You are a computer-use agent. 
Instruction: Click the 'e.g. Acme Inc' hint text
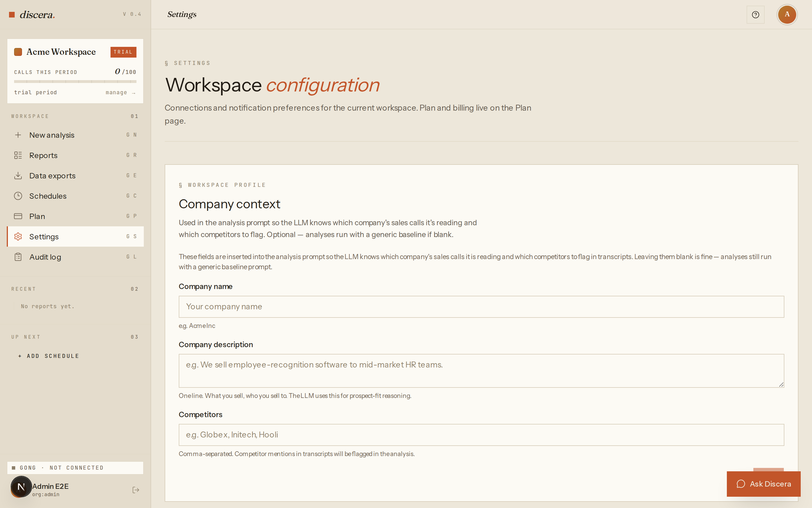[x=197, y=326]
